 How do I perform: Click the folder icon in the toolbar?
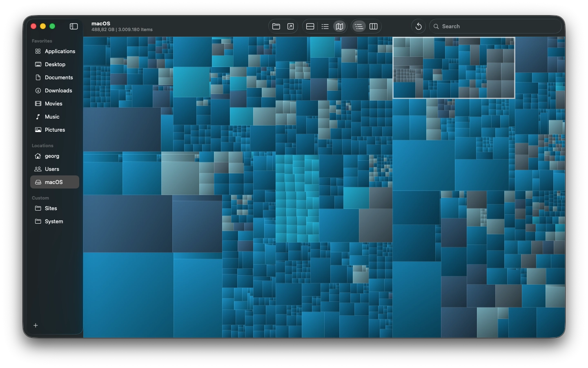pos(276,26)
